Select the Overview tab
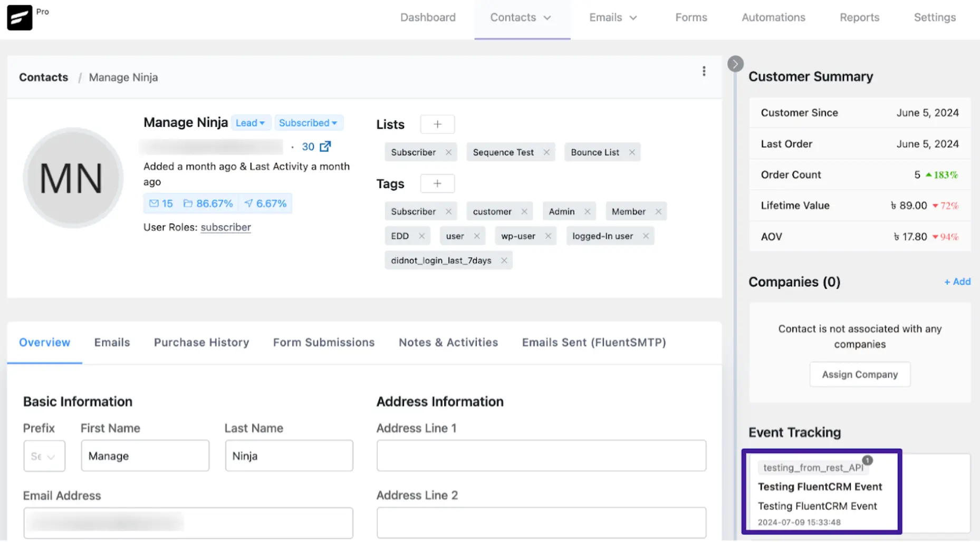 coord(45,343)
